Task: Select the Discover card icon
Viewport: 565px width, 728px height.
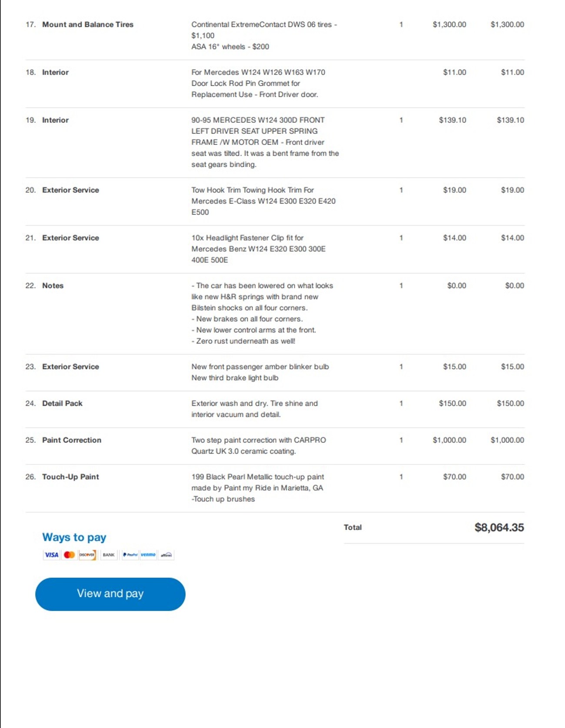Action: pos(87,555)
